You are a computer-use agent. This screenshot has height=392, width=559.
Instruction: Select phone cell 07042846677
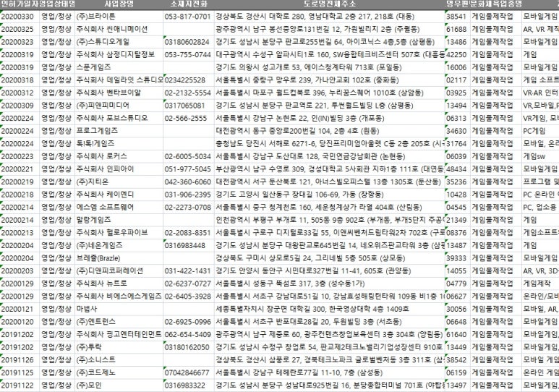pyautogui.click(x=189, y=372)
